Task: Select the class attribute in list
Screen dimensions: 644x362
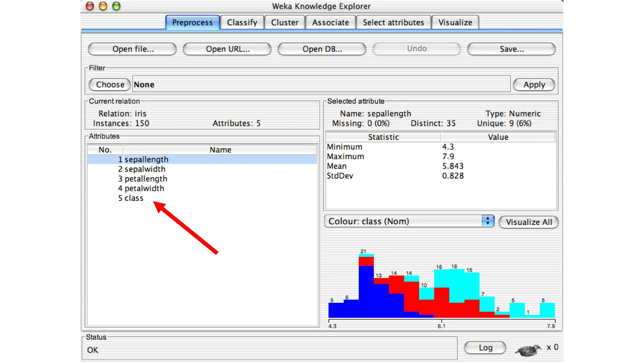Action: tap(134, 198)
